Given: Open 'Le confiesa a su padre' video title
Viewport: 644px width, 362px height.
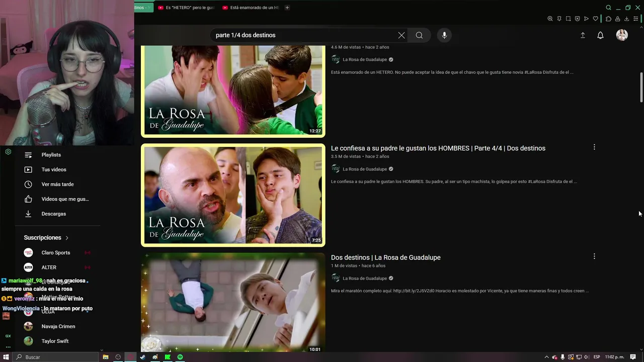Looking at the screenshot, I should [x=438, y=148].
